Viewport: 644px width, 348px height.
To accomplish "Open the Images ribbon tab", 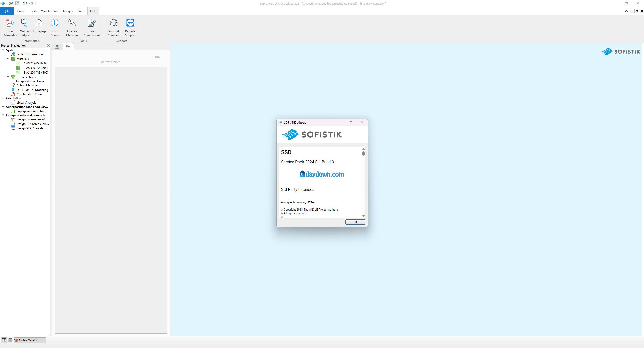I will click(x=68, y=11).
